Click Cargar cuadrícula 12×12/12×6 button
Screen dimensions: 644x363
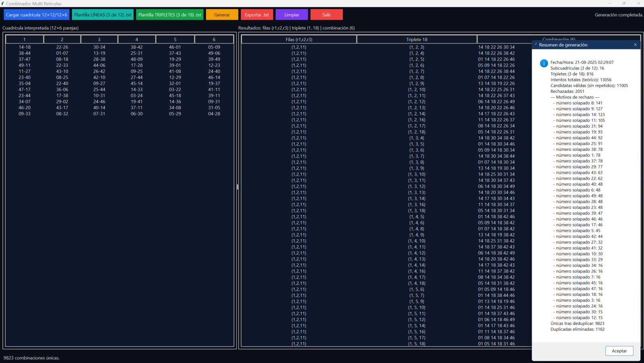(x=37, y=15)
